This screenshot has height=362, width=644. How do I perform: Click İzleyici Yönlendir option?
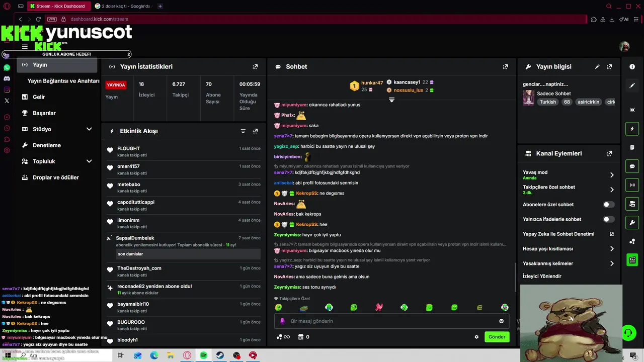tap(542, 276)
